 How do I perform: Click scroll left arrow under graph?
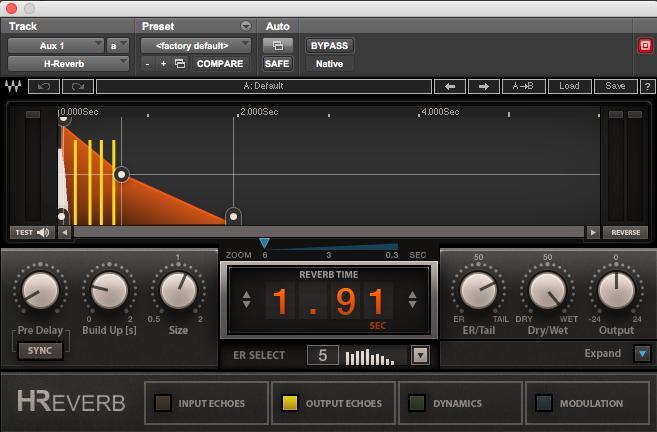click(x=65, y=233)
